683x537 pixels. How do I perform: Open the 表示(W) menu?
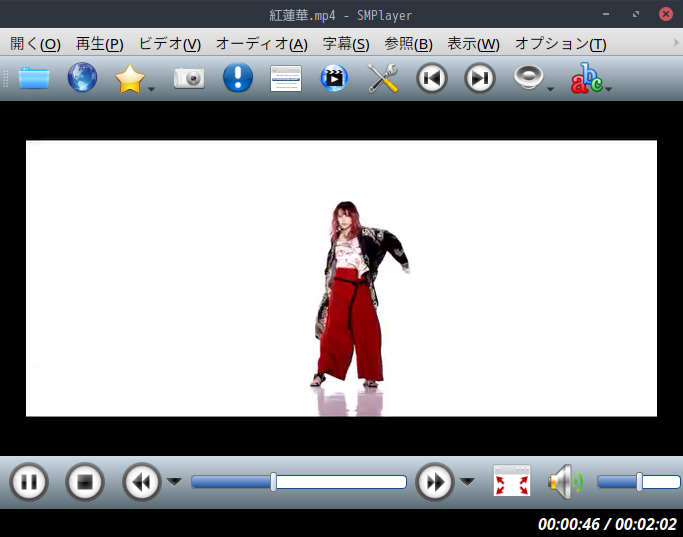click(x=473, y=44)
